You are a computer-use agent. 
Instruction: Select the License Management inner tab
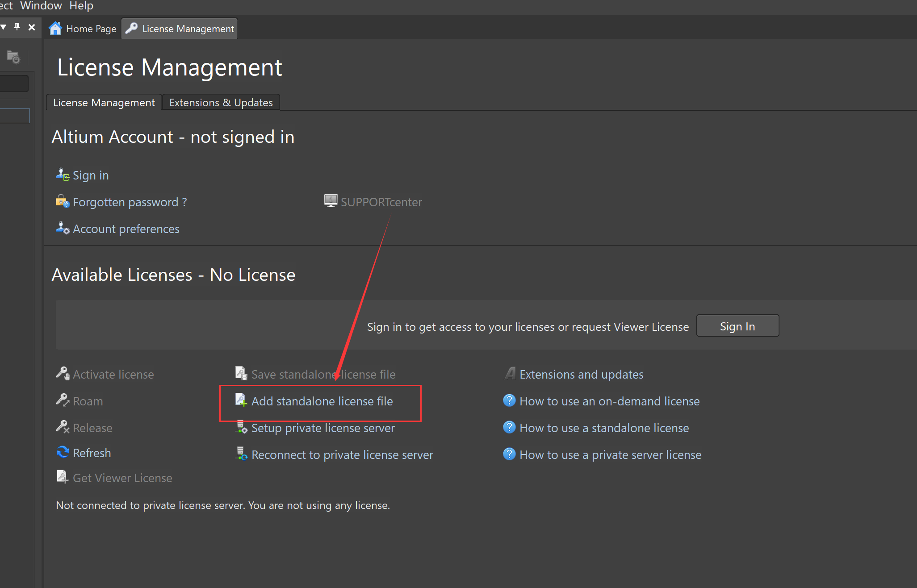click(x=104, y=103)
